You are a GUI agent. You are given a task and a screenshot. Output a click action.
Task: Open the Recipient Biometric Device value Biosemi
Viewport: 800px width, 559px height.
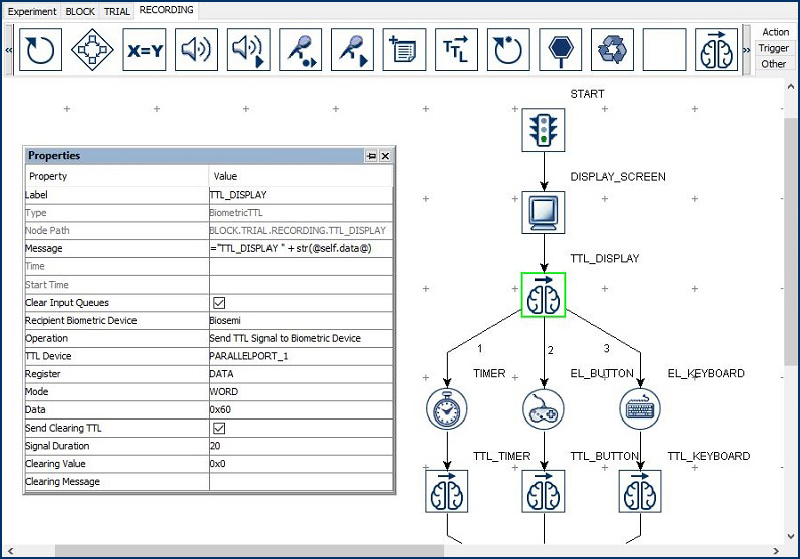[x=301, y=321]
